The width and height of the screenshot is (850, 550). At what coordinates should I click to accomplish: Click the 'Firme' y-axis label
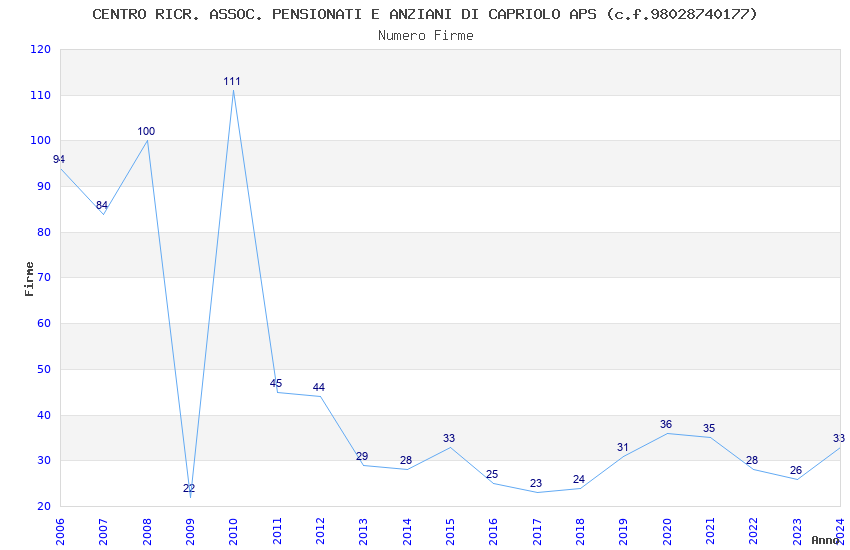click(x=29, y=279)
